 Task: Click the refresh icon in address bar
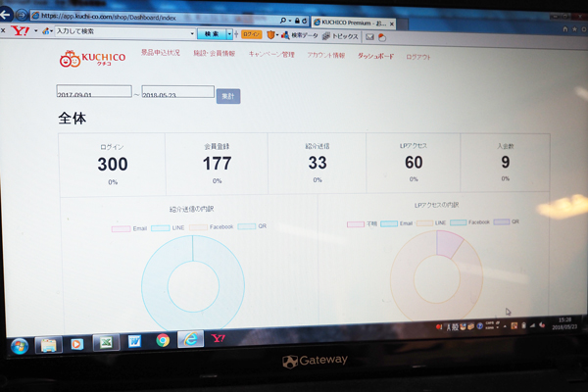[x=305, y=21]
